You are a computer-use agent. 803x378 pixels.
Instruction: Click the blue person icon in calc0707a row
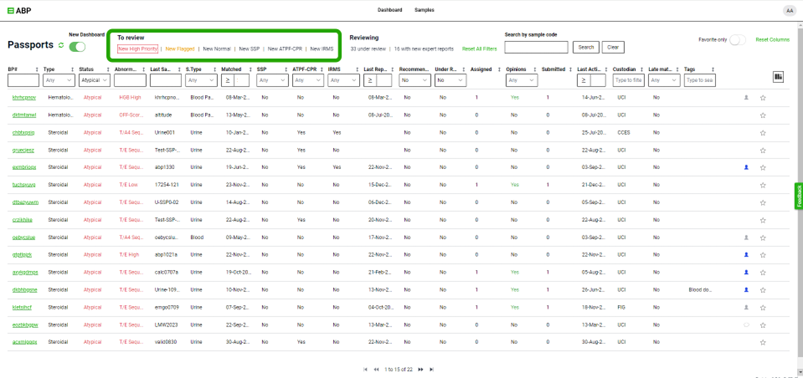click(x=746, y=272)
